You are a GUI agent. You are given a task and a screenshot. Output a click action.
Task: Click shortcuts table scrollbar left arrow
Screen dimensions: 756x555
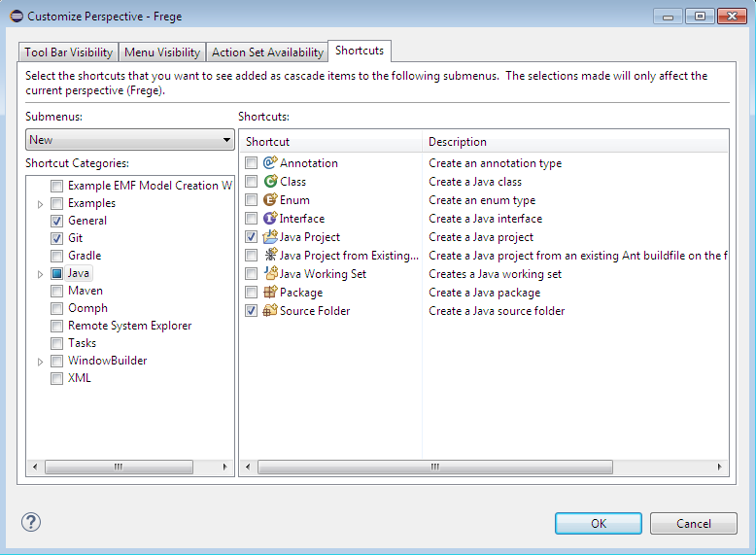coord(248,467)
